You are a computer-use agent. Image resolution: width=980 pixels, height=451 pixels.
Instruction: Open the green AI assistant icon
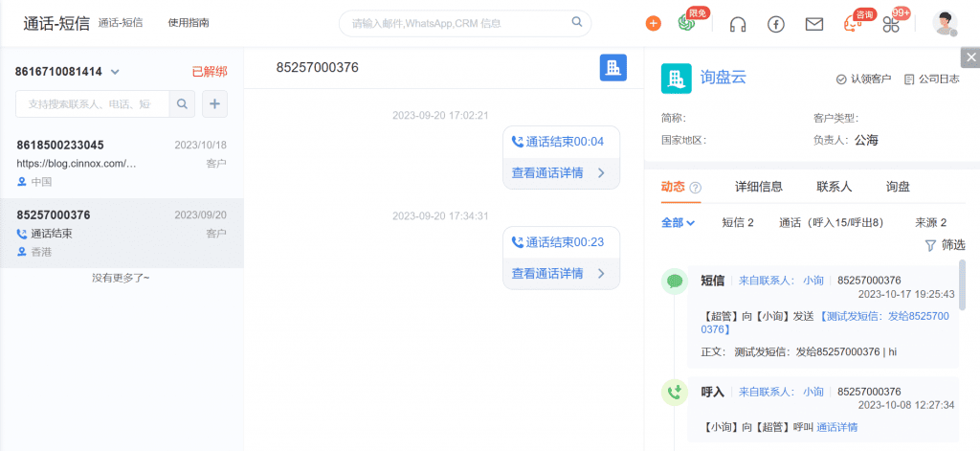coord(688,24)
